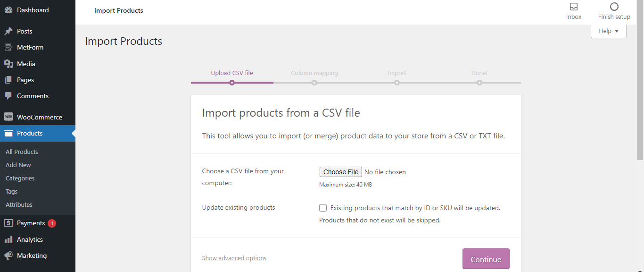Click the Analytics bar chart icon
This screenshot has width=644, height=272.
(x=8, y=239)
